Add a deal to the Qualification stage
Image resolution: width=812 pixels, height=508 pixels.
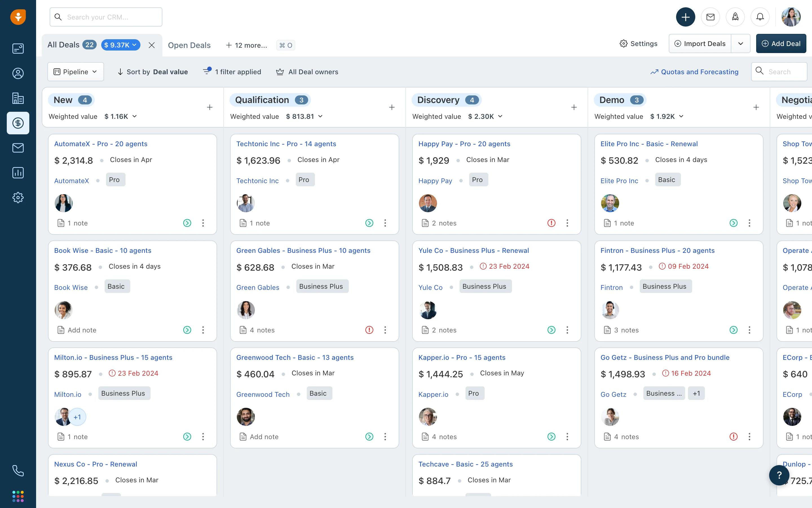point(392,107)
